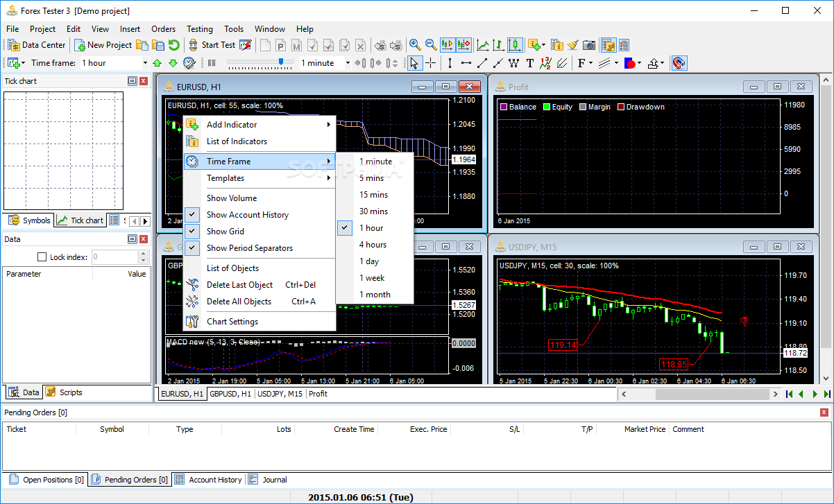Switch to the Journal tab

[x=268, y=480]
